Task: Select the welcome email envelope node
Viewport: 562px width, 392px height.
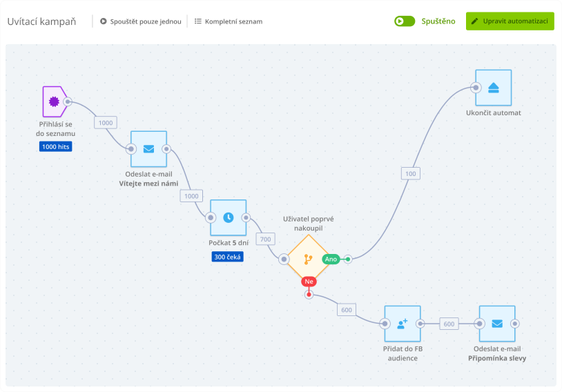Action: (x=148, y=149)
